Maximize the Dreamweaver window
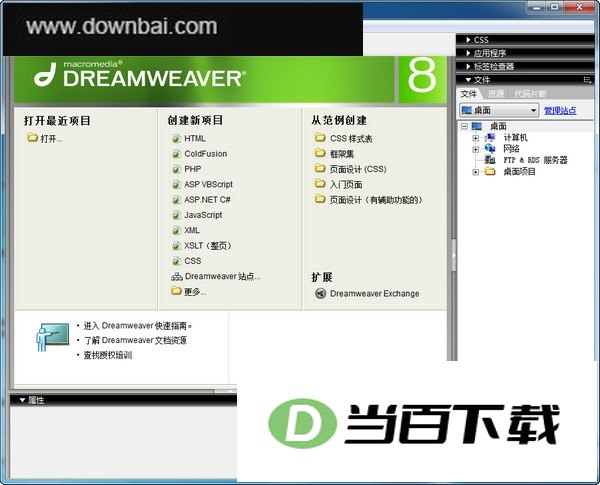This screenshot has height=485, width=600. coord(555,7)
